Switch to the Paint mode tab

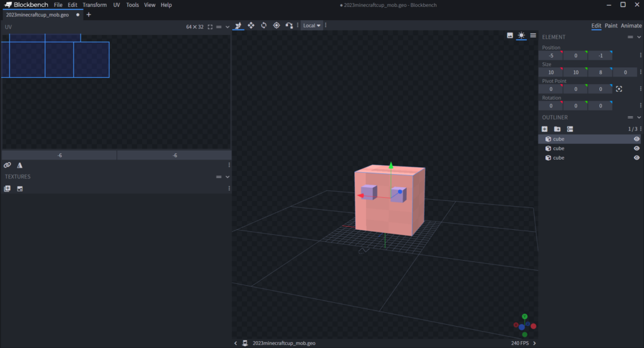[x=611, y=26]
